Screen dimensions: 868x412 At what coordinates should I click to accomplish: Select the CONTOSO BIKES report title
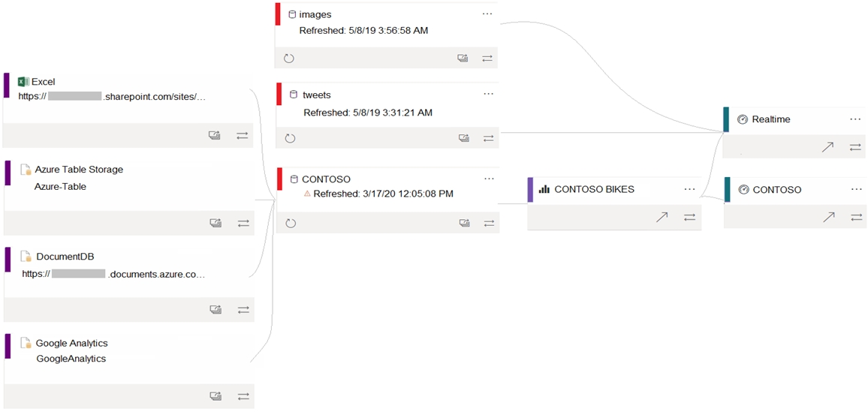594,189
